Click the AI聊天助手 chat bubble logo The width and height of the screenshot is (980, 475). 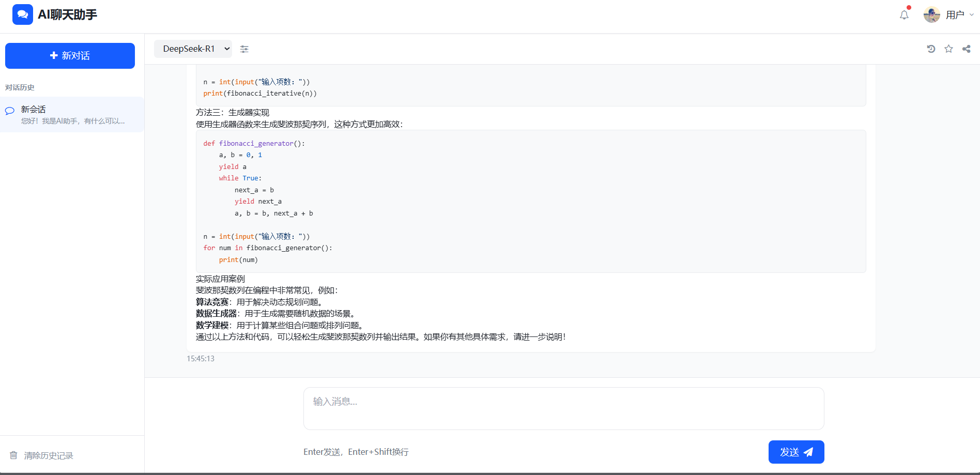point(22,14)
